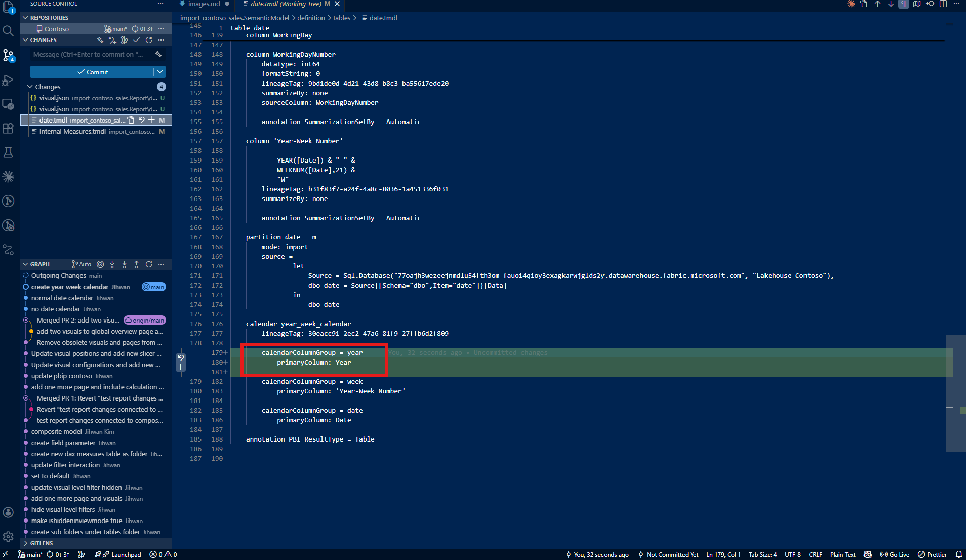Stage block plus icon in diff gutter
This screenshot has width=966, height=560.
click(181, 367)
